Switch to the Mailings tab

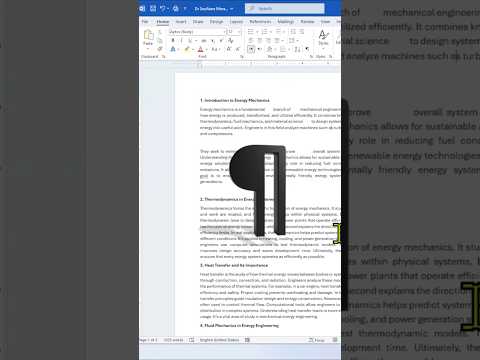coord(285,22)
